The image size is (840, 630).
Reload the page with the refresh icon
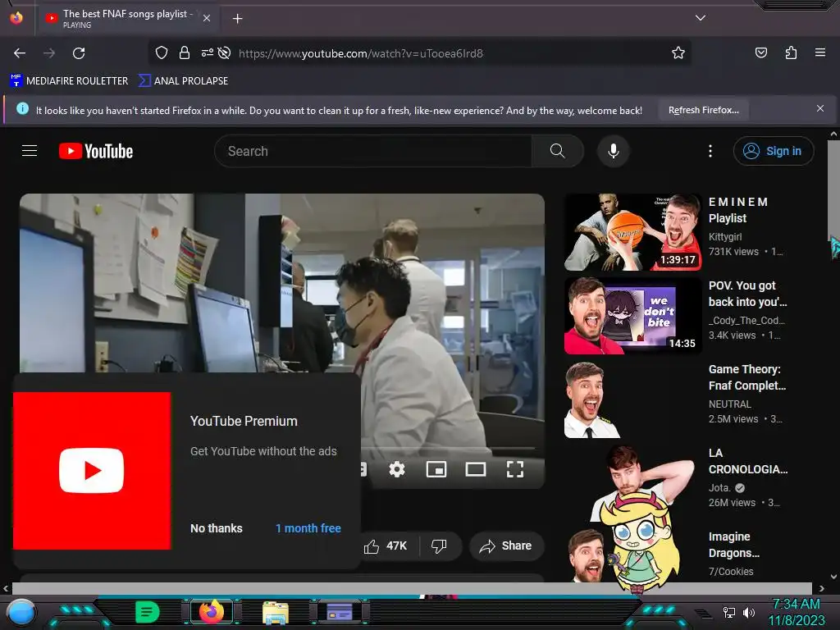click(79, 53)
